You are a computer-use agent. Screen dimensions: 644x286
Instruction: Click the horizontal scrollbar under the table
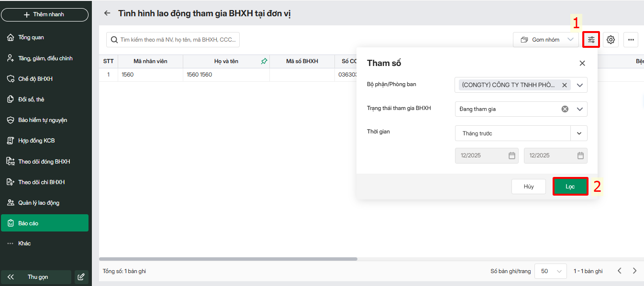(x=228, y=259)
